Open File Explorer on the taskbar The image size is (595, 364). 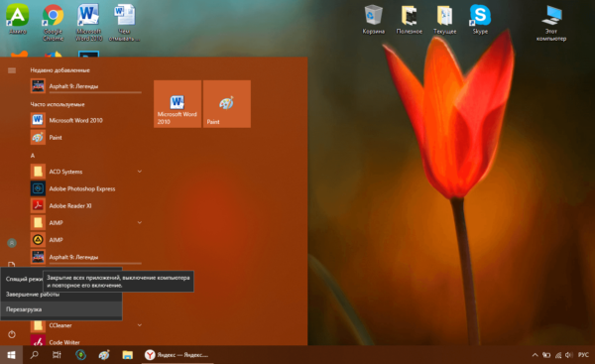click(127, 355)
